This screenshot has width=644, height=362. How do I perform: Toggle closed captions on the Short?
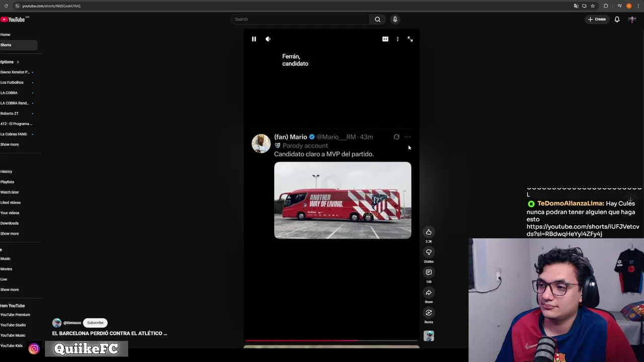tap(385, 39)
